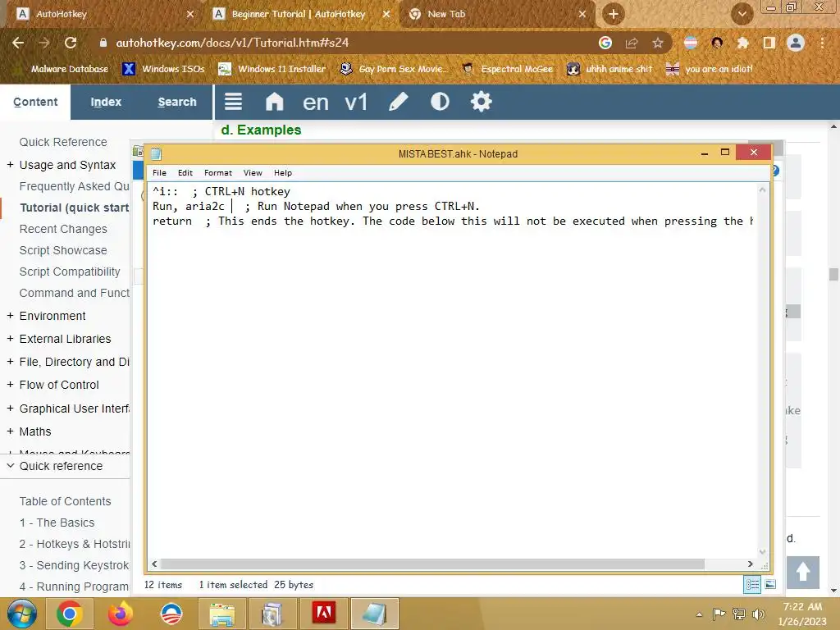This screenshot has width=840, height=630.
Task: Expand the File, Directory and Disk item
Action: [10, 362]
